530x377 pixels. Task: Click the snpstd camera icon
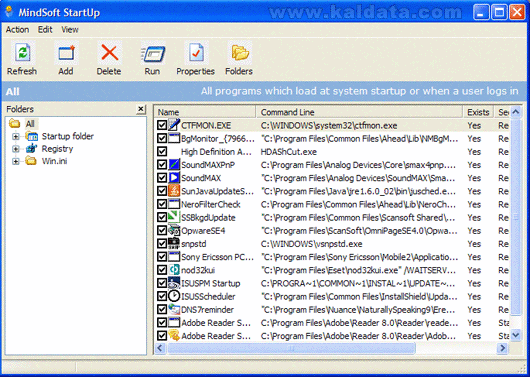click(x=174, y=244)
